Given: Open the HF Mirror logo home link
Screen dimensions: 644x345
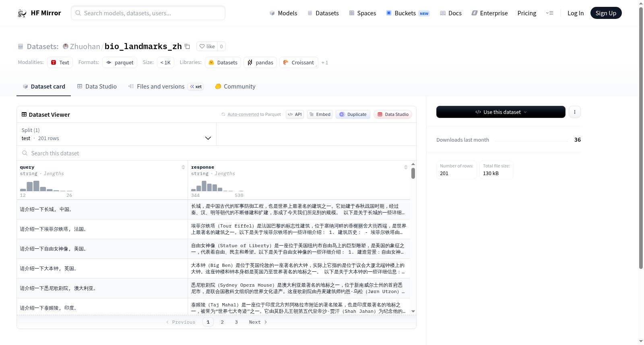Looking at the screenshot, I should click(39, 13).
